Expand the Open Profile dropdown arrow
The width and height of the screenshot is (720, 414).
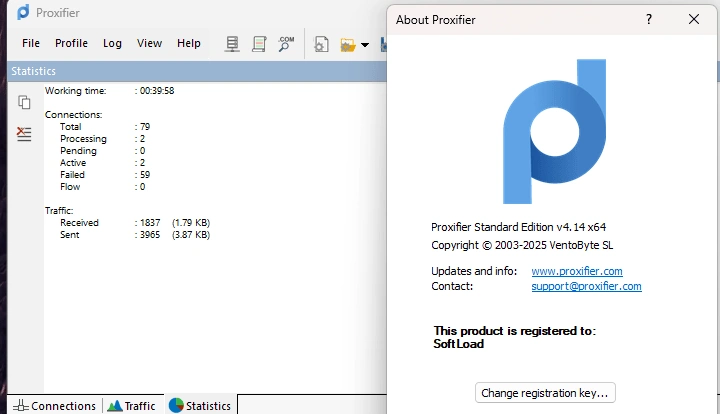pos(365,45)
